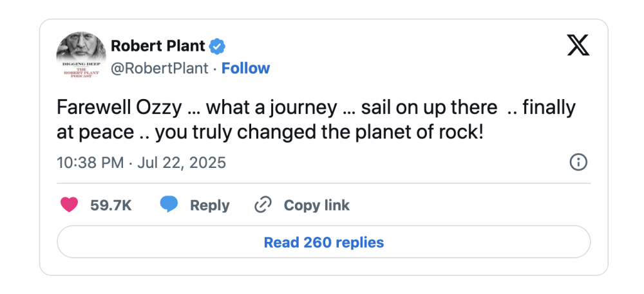
Task: Click the words "what a journey"
Action: coord(271,107)
